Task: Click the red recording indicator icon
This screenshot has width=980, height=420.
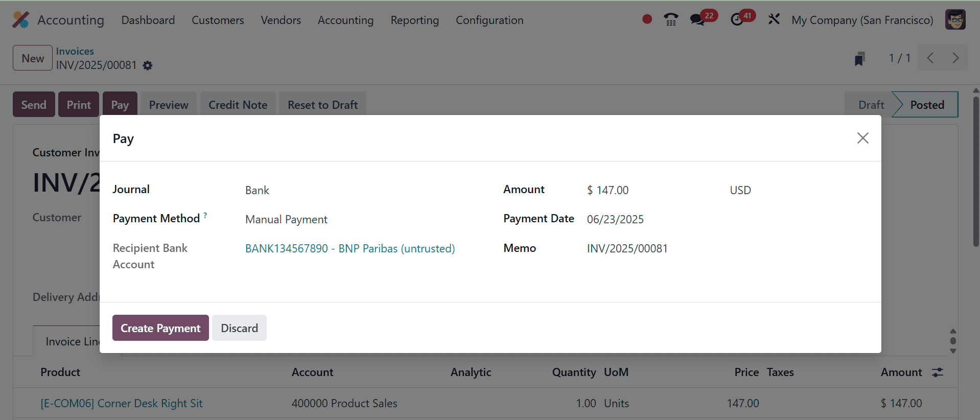Action: (647, 19)
